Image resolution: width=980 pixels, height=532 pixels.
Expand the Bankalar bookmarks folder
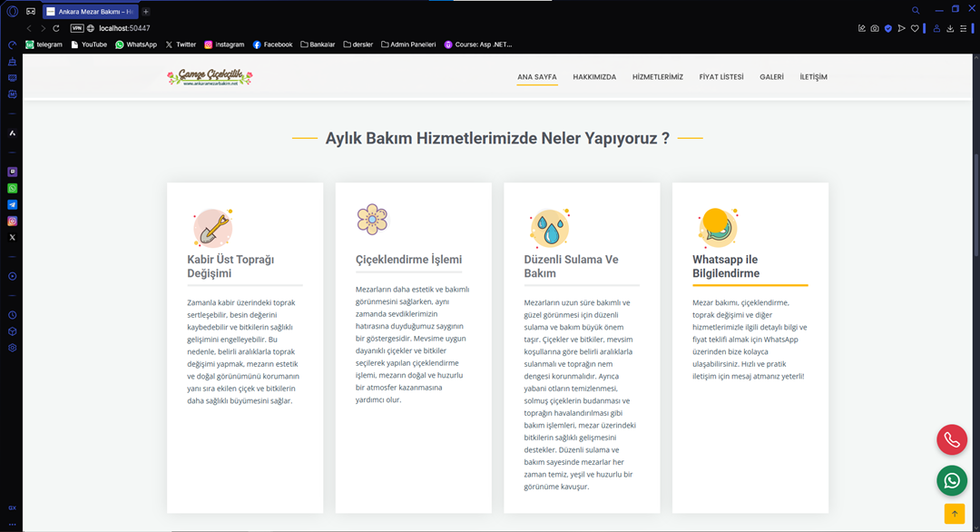317,44
